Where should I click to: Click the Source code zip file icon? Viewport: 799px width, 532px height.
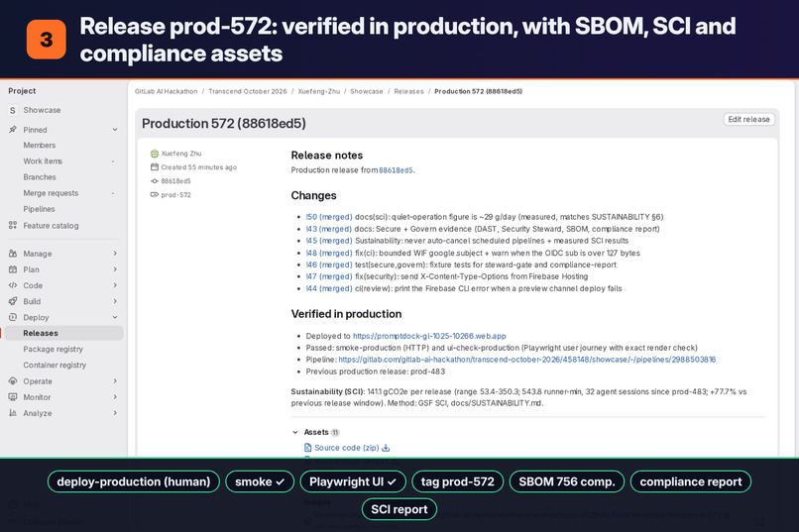pos(307,448)
